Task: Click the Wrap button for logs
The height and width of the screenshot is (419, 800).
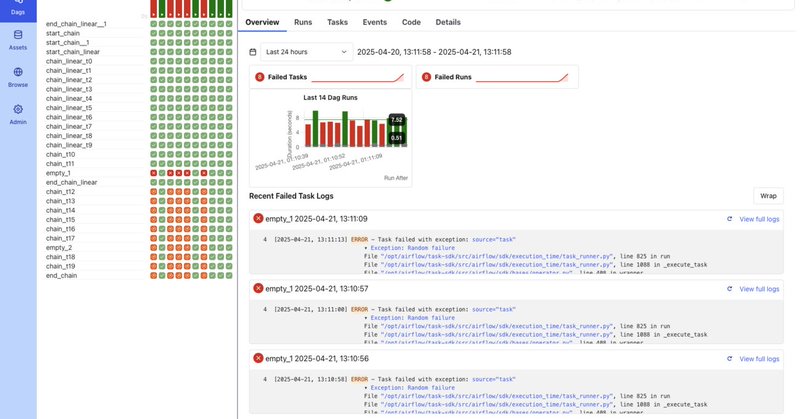Action: [x=768, y=196]
